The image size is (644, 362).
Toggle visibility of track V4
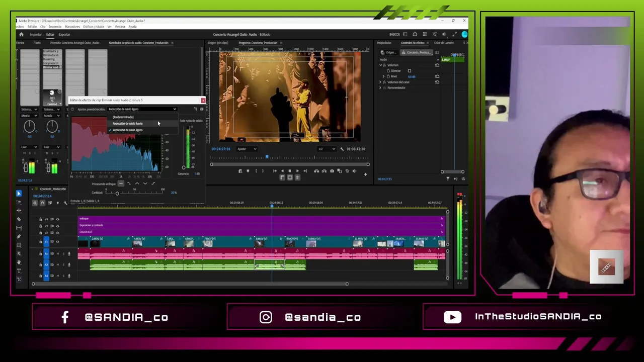coord(57,219)
